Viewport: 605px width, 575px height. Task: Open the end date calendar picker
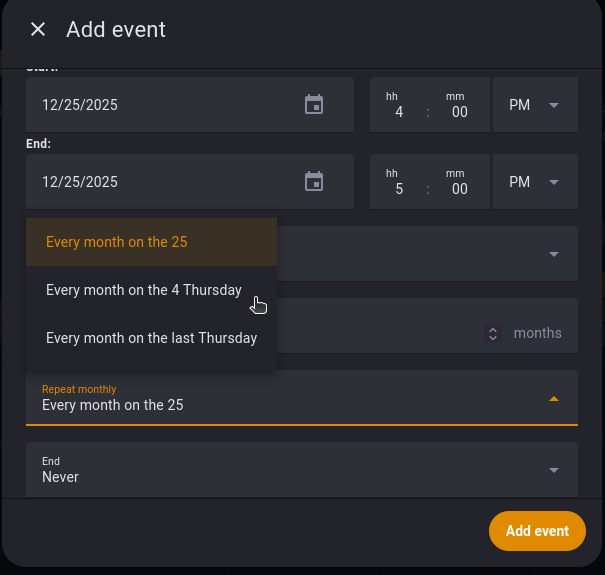click(314, 182)
